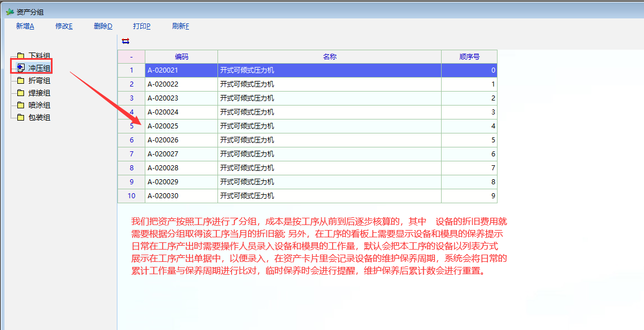Viewport: 644px width, 330px height.
Task: Click the 冲压组 group icon
Action: pyautogui.click(x=21, y=68)
